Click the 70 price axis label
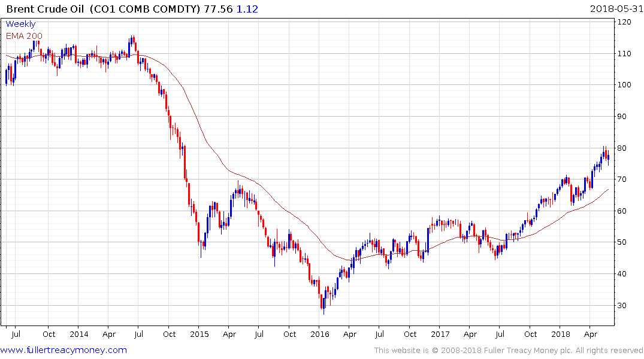The image size is (644, 359). (x=622, y=180)
